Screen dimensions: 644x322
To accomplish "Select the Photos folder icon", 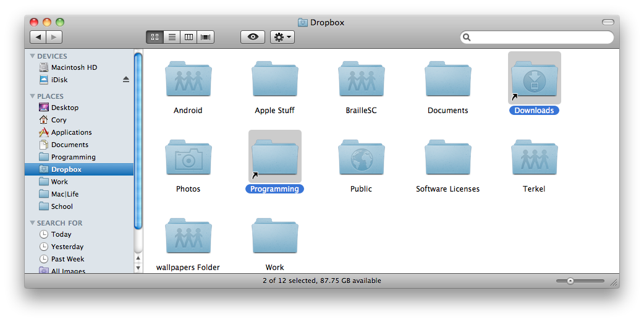I will (x=189, y=158).
